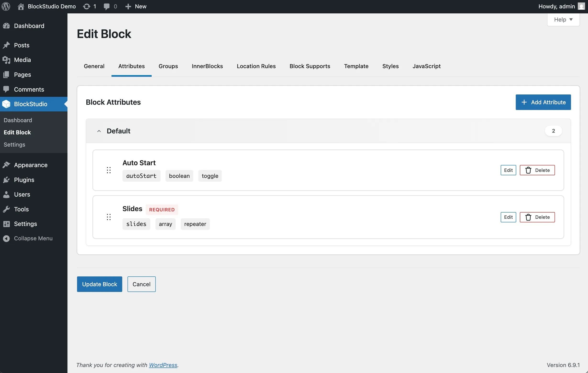Viewport: 588px width, 373px height.
Task: Open BlockStudio submenu Dashboard
Action: pyautogui.click(x=18, y=120)
